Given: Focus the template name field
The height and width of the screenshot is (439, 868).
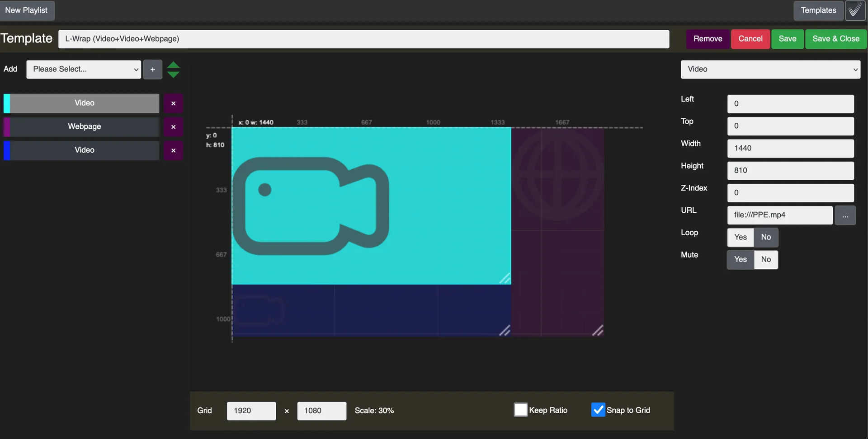Looking at the screenshot, I should (364, 39).
